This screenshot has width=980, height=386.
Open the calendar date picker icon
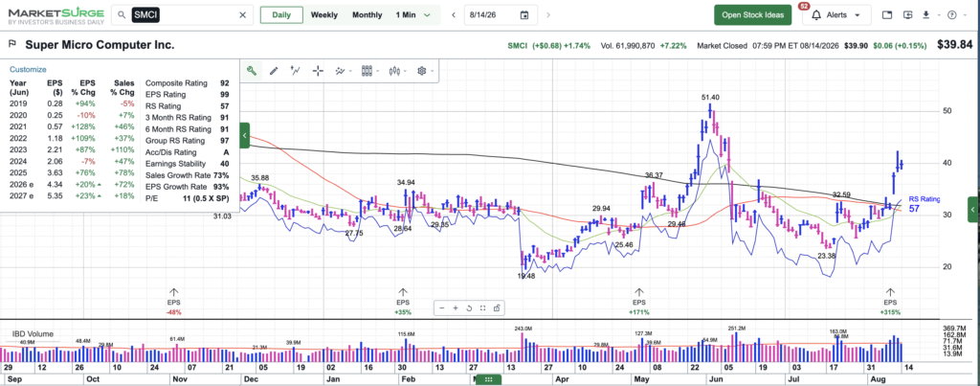pos(524,15)
